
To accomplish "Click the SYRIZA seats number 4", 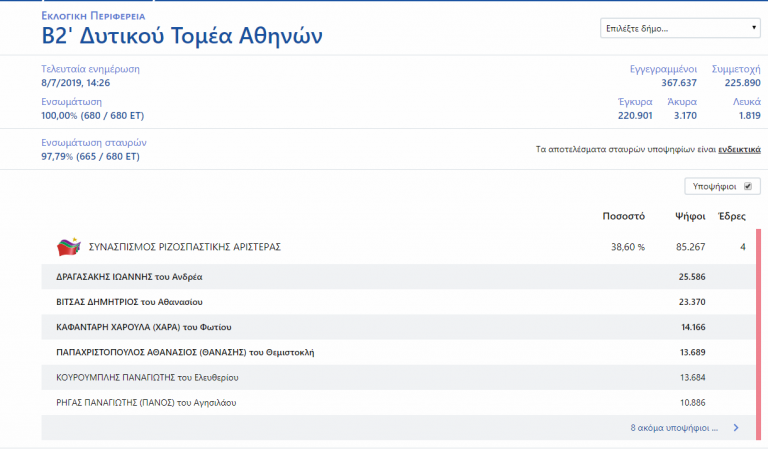I will [x=743, y=247].
